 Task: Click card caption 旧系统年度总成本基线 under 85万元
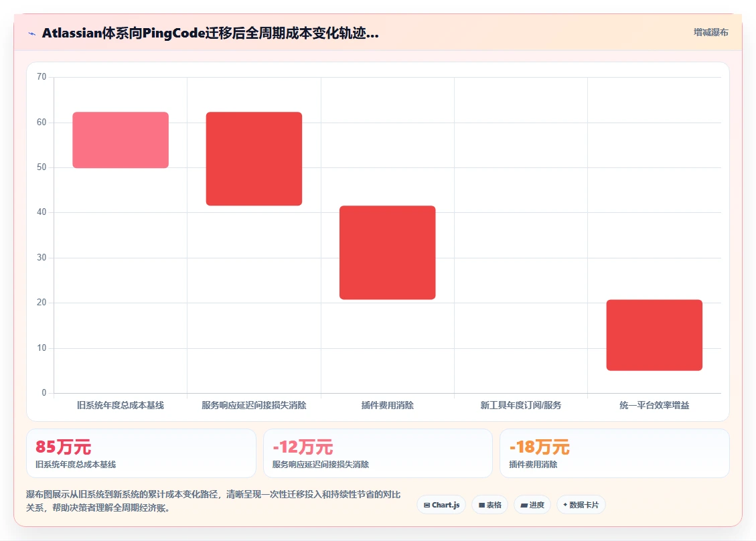click(76, 464)
